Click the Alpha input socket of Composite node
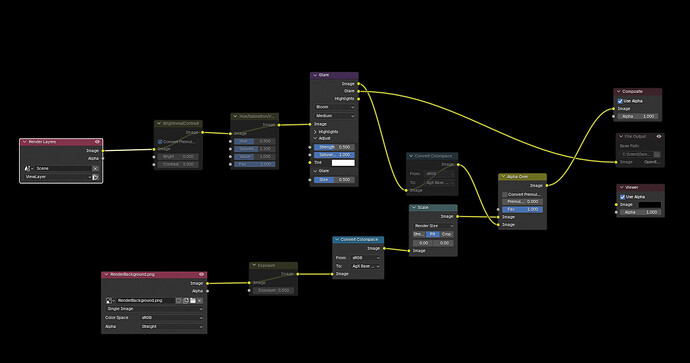Viewport: 690px width, 363px height. coord(614,117)
